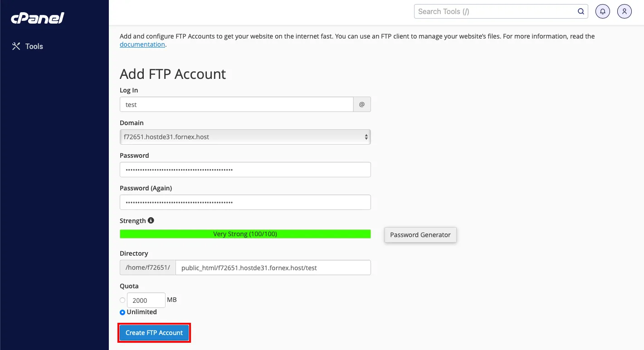Click the cPanel logo
Image resolution: width=644 pixels, height=350 pixels.
tap(38, 18)
